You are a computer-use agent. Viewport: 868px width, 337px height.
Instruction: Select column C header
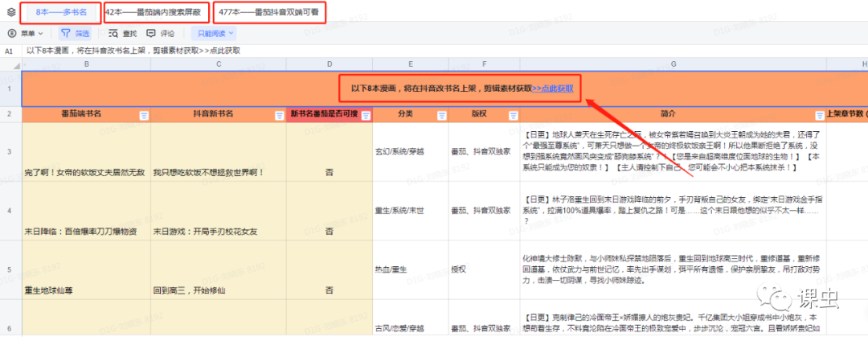tap(219, 64)
